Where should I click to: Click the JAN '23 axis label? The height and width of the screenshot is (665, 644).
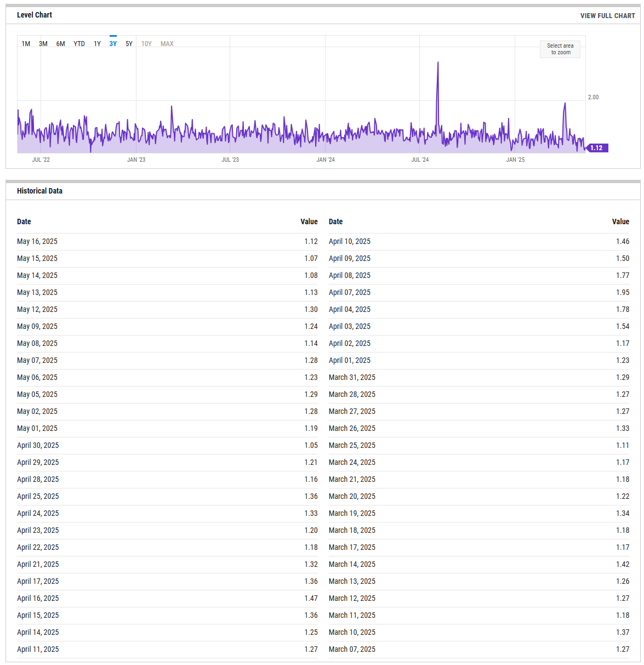(x=136, y=160)
